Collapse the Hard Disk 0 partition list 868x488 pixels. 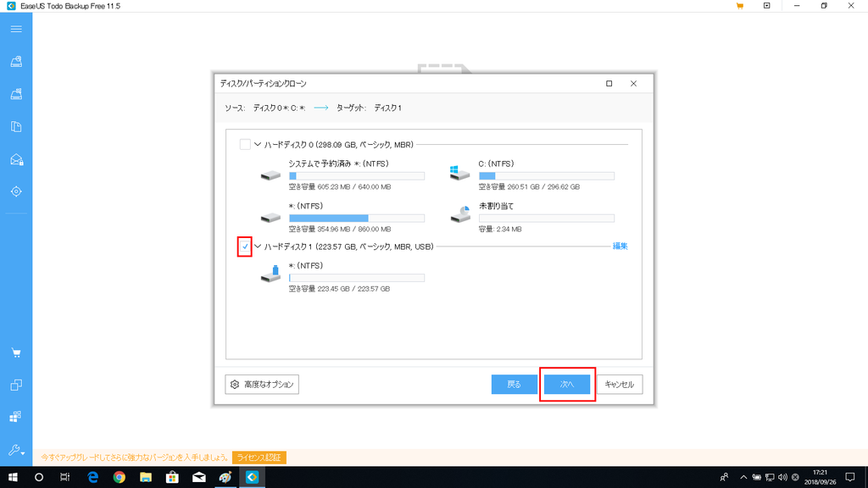pos(258,144)
